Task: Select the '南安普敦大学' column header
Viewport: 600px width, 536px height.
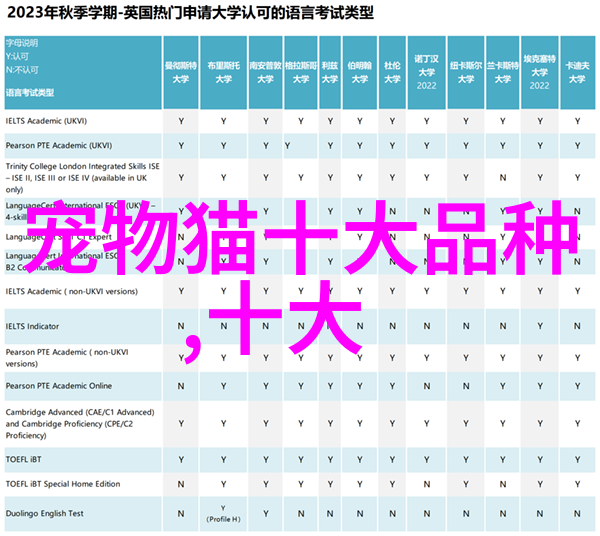Action: tap(266, 72)
